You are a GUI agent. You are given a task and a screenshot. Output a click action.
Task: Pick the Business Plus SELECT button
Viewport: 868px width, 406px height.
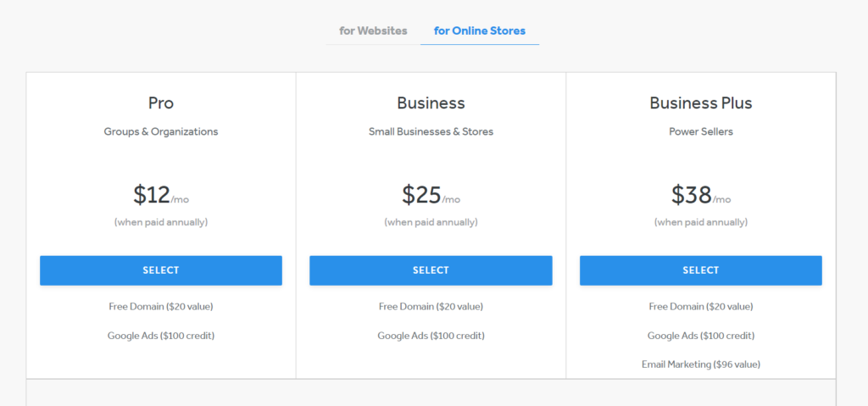click(701, 270)
